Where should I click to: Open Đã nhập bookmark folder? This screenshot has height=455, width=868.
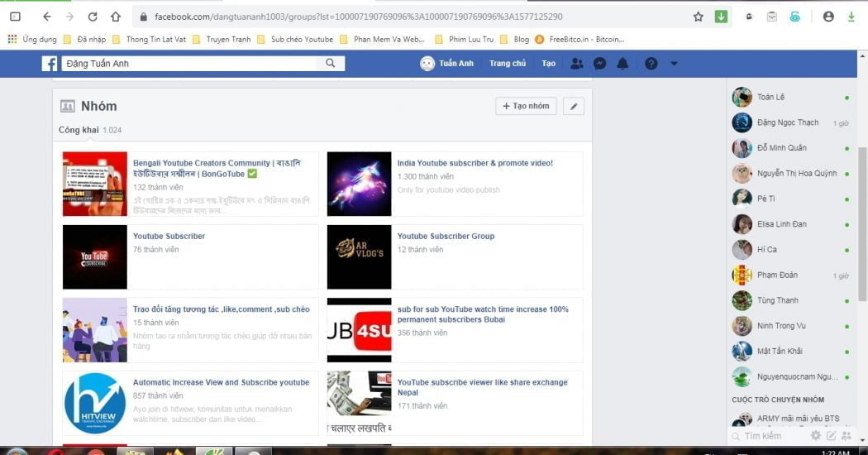84,40
